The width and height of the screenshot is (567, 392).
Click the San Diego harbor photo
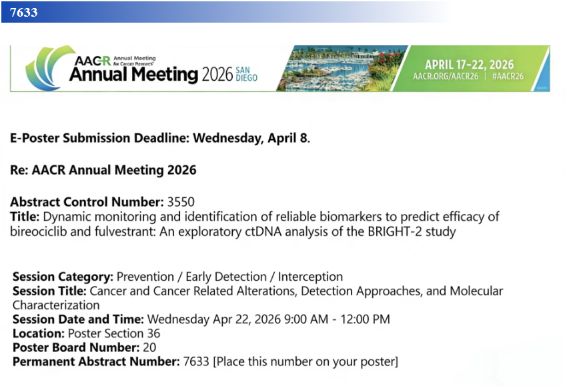click(x=340, y=68)
